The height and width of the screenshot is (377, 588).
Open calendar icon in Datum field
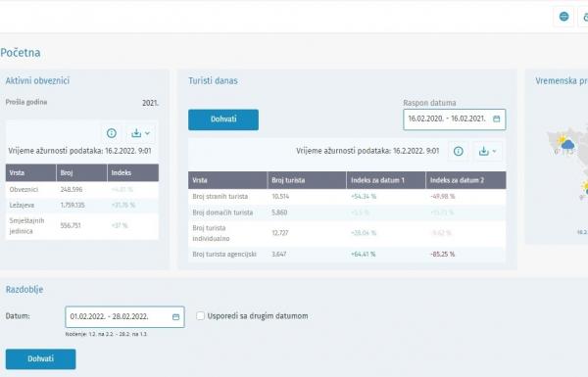[x=175, y=317]
